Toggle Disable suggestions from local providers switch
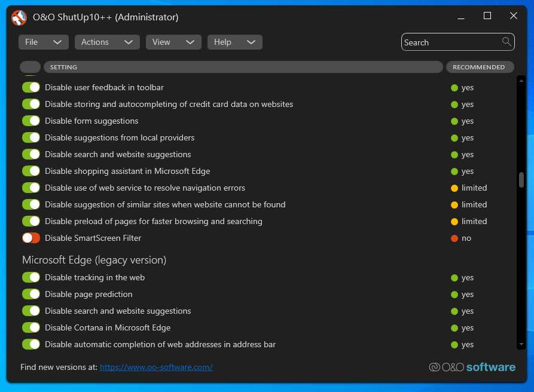Viewport: 534px width, 392px height. (x=31, y=137)
